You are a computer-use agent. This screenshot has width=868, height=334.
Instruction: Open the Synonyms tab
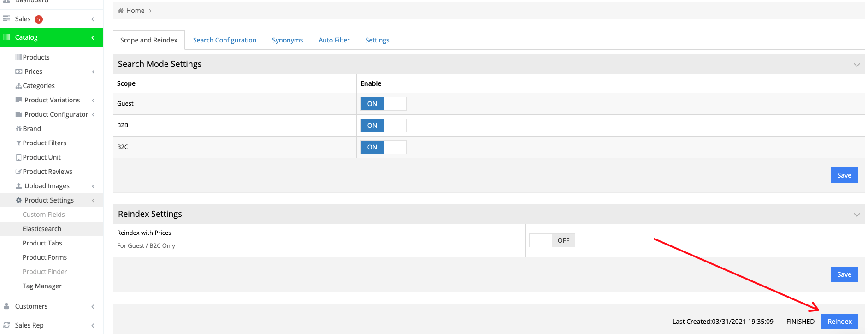[287, 40]
